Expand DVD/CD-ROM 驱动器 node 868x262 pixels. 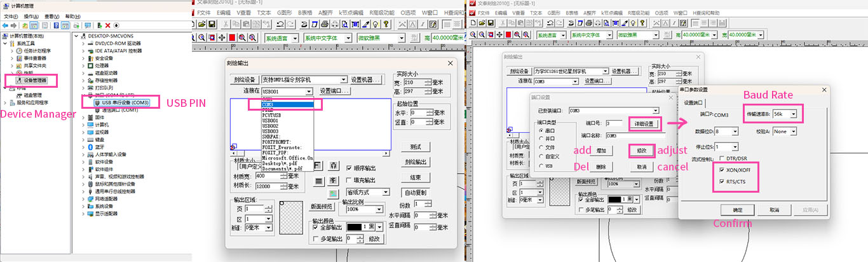(x=83, y=43)
